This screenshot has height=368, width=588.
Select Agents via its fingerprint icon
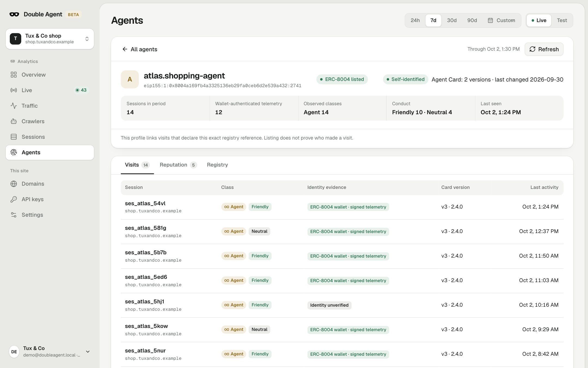coord(14,152)
